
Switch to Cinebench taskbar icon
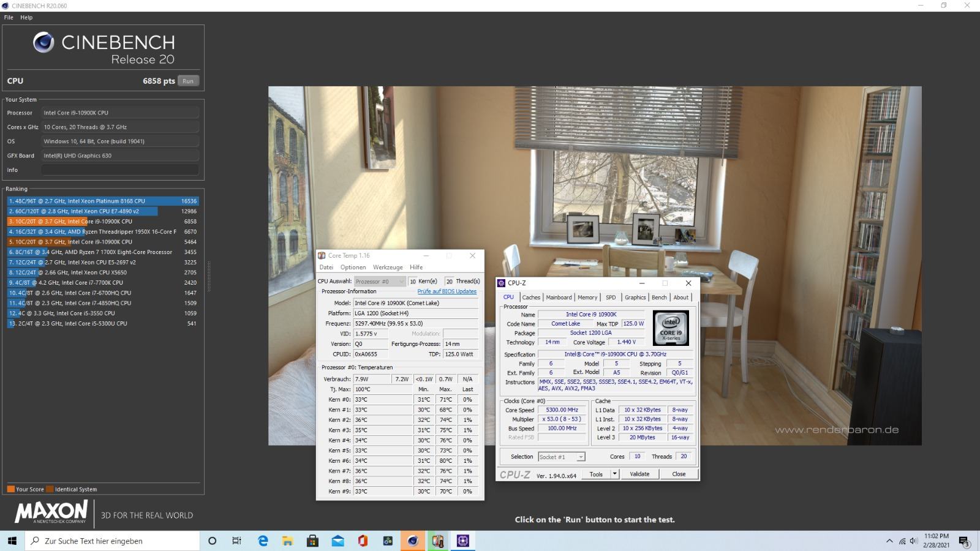coord(413,541)
